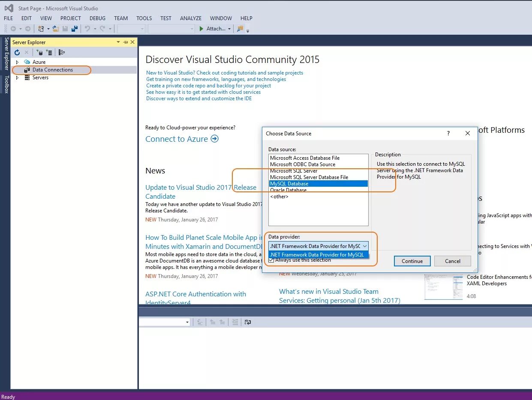Click the Stop Refresh X icon in Server Explorer
Viewport: 532px width, 400px height.
(x=27, y=52)
